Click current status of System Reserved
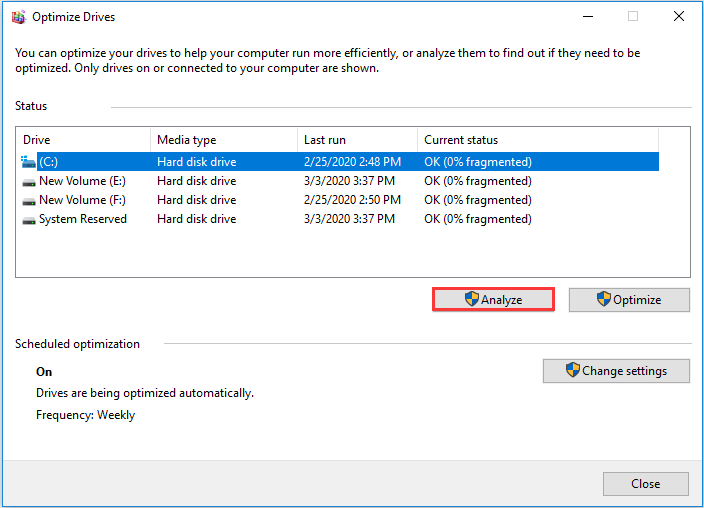 (478, 219)
